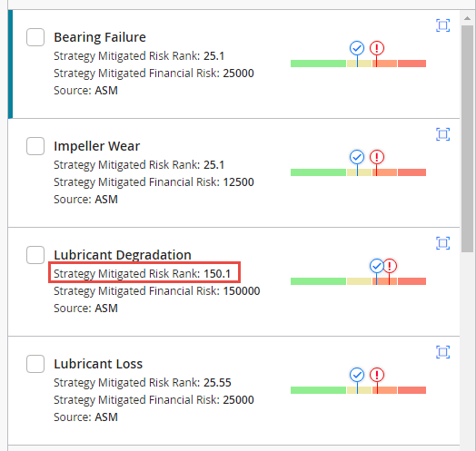This screenshot has height=451, width=476.
Task: Open the Impeller Wear expand-view icon
Action: click(x=443, y=134)
